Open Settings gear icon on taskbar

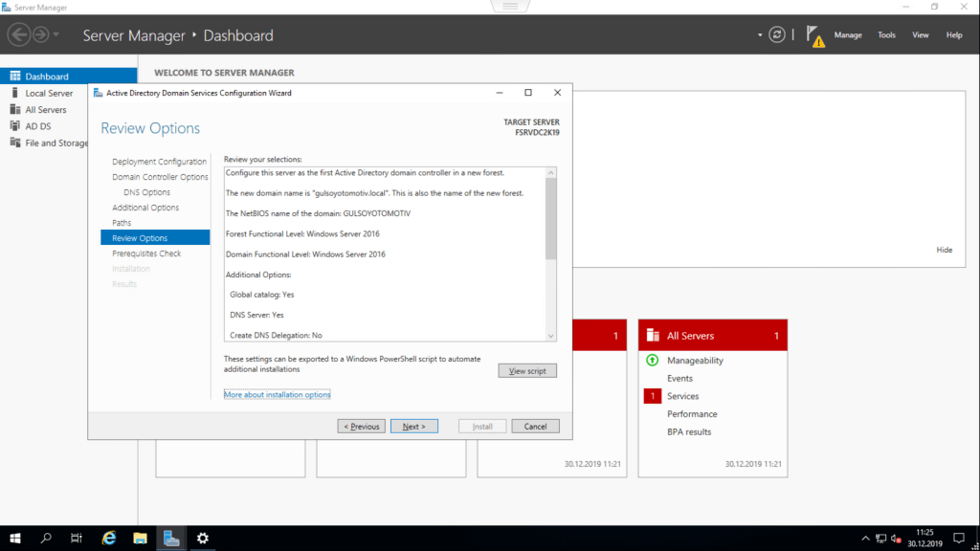pos(203,539)
